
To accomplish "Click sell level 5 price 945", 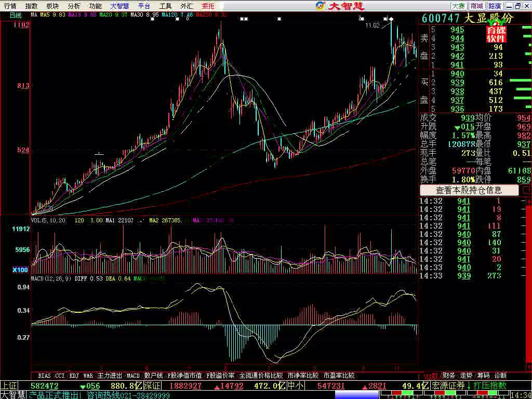I will pos(457,30).
